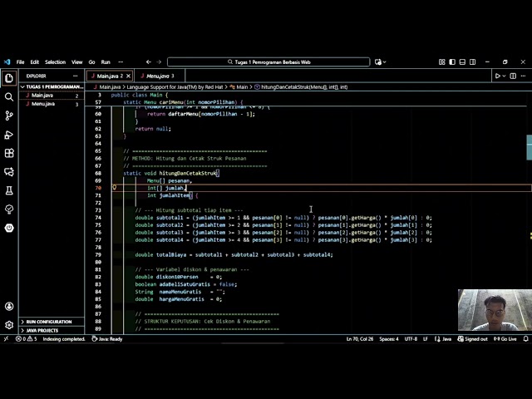Toggle the bottom panel layout button
The width and height of the screenshot is (532, 399).
coord(462,62)
